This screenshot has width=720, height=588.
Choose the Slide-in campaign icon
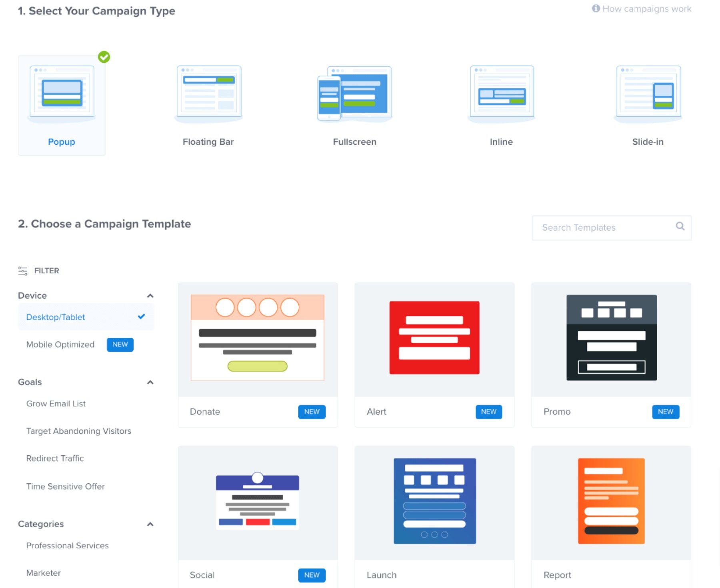coord(648,94)
